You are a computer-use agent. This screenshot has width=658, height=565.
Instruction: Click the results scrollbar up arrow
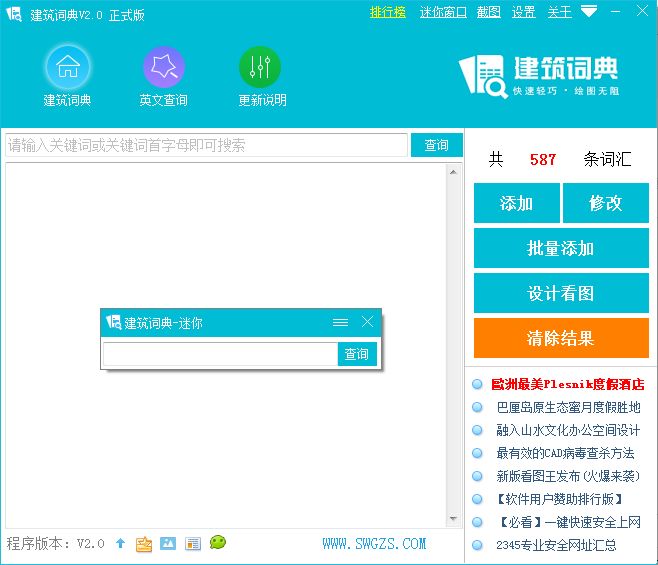coord(453,172)
